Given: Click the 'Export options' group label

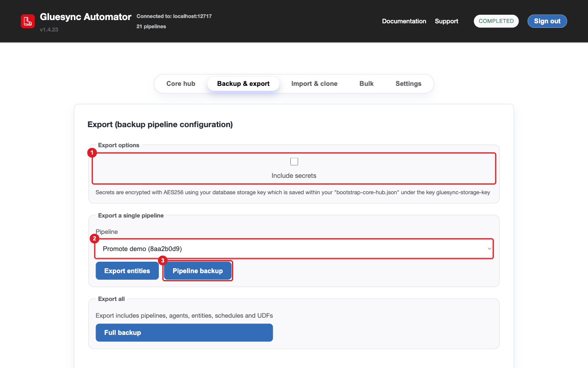Looking at the screenshot, I should click(118, 145).
